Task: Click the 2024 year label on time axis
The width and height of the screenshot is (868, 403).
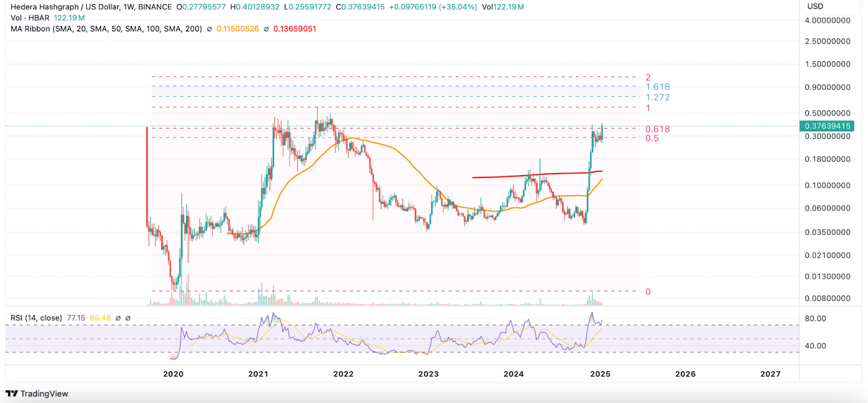Action: coord(514,374)
